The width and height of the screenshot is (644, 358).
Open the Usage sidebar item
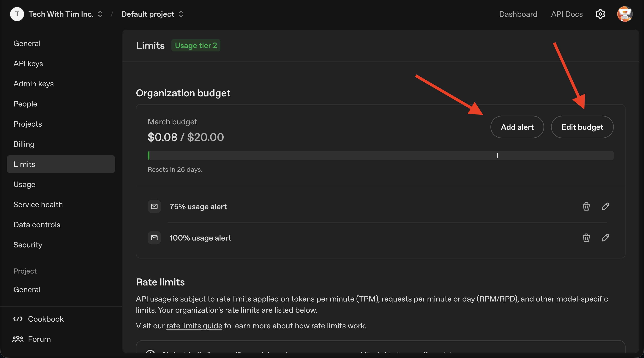pos(24,184)
